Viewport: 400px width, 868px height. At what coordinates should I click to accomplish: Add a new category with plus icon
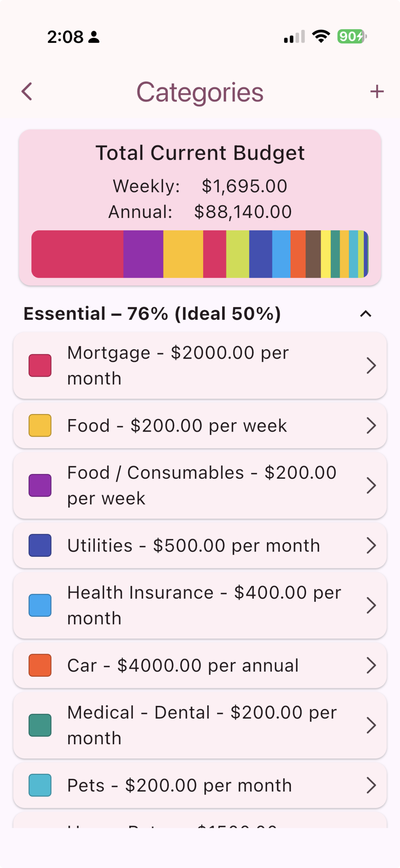coord(377,92)
